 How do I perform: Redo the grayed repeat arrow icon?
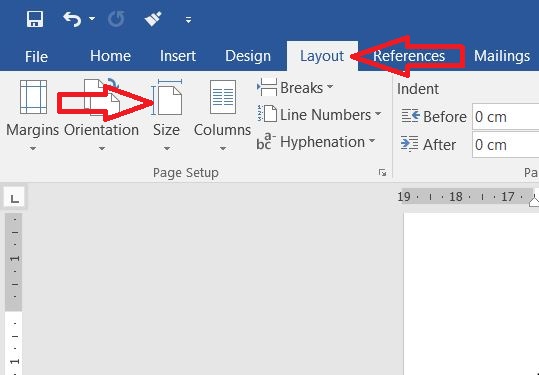click(x=116, y=19)
